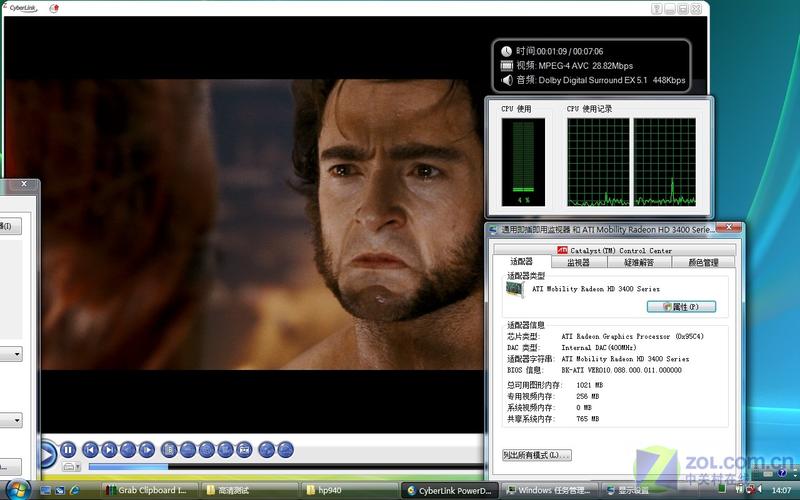Click the system tray clock 14:07
The height and width of the screenshot is (500, 800).
(781, 490)
